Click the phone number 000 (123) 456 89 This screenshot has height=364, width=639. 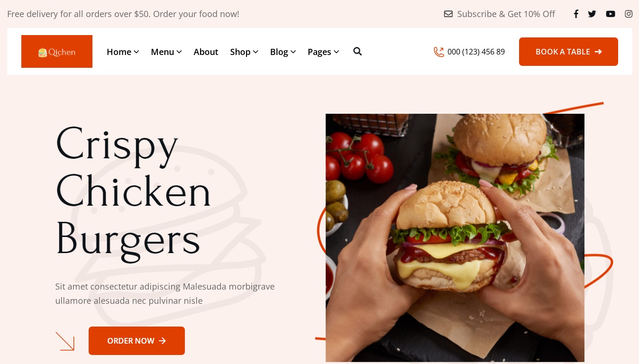click(476, 52)
